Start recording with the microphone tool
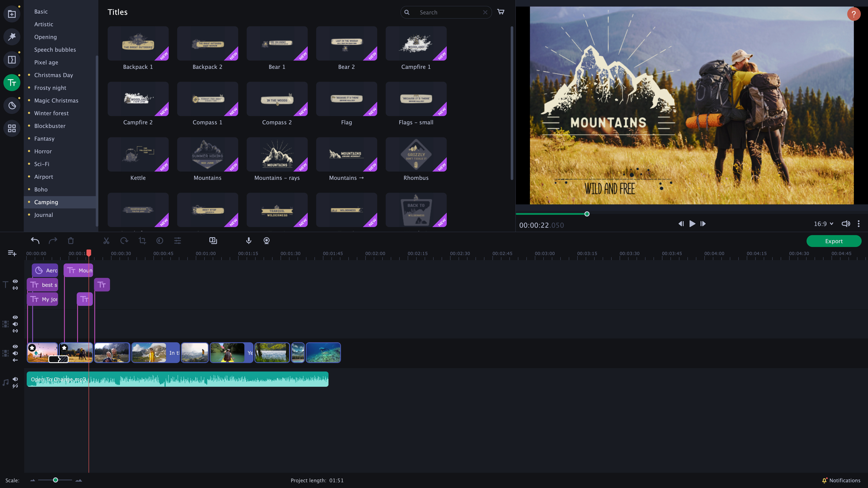The width and height of the screenshot is (868, 488). coord(248,241)
